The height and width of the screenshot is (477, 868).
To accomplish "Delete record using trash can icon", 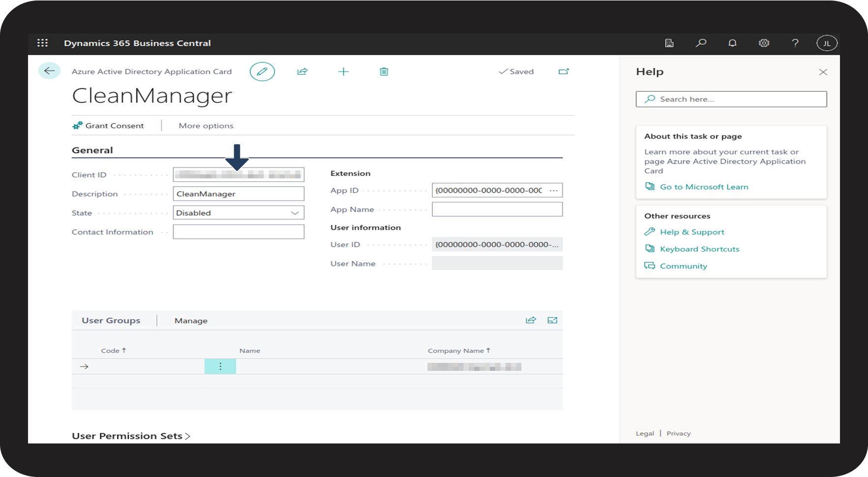I will click(x=384, y=72).
